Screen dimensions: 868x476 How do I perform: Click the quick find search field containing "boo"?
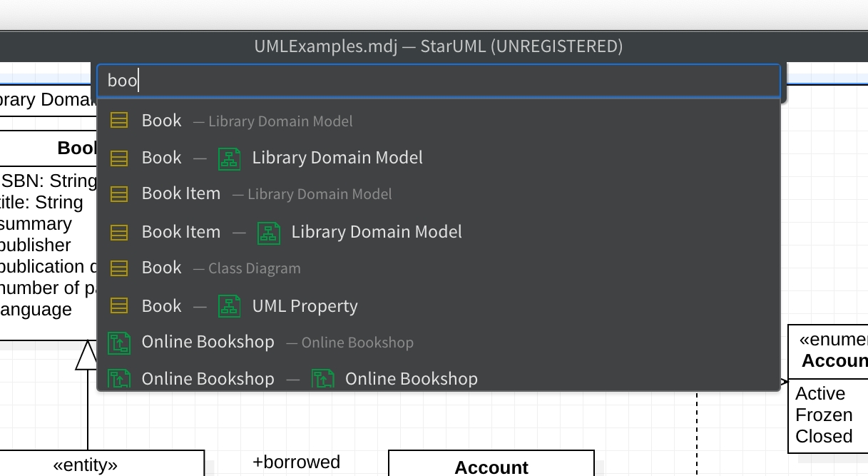pyautogui.click(x=439, y=81)
